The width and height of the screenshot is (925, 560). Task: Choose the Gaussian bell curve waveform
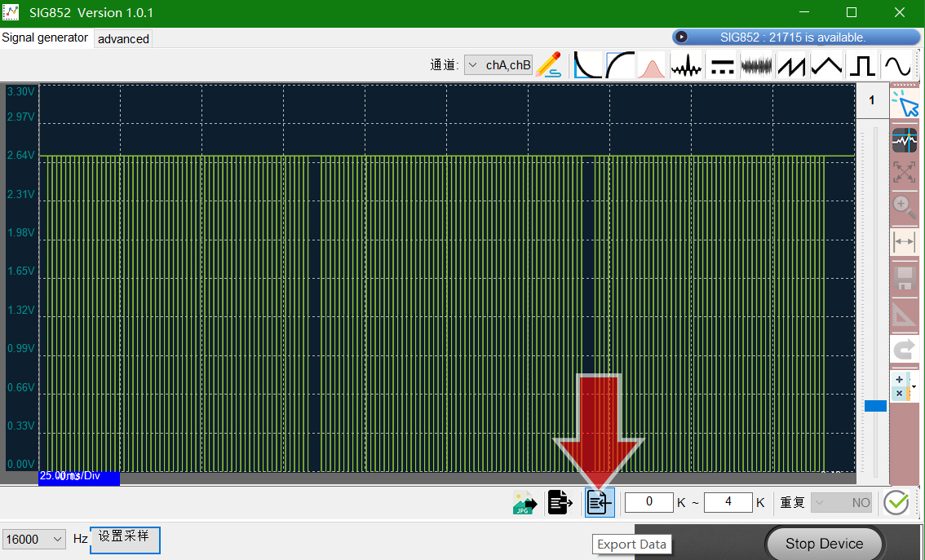[x=651, y=65]
